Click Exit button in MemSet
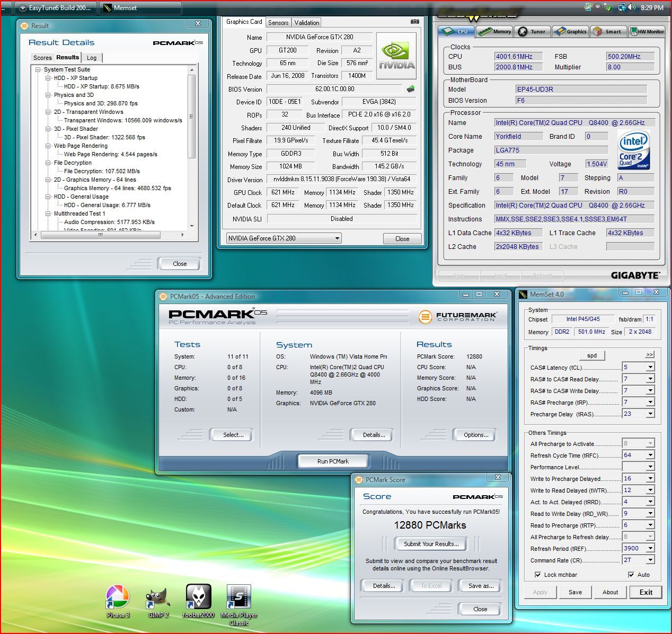The height and width of the screenshot is (634, 672). [x=646, y=592]
